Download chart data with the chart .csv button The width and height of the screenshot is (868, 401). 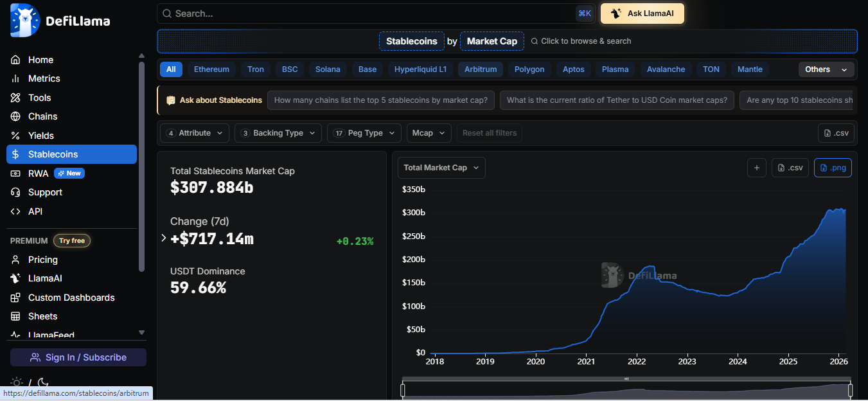tap(790, 168)
